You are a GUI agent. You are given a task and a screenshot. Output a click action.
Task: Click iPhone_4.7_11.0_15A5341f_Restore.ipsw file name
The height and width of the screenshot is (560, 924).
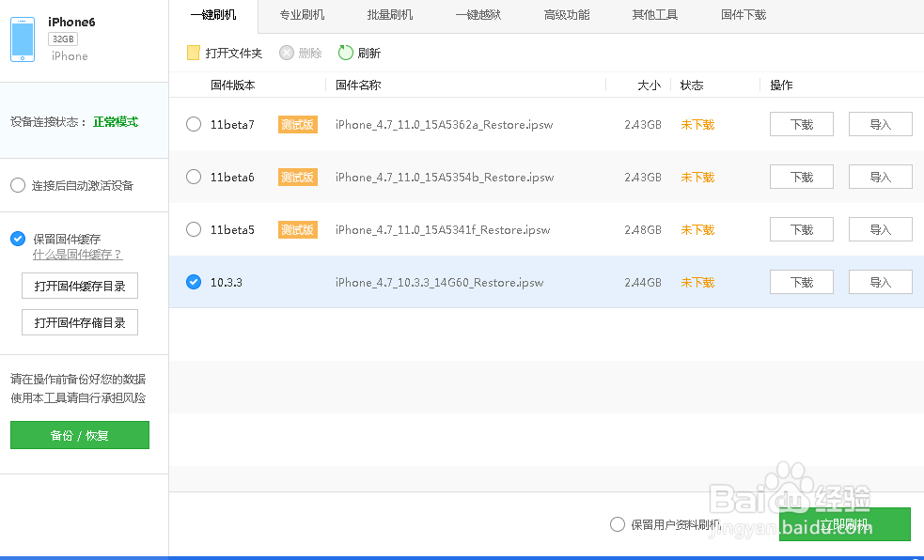[x=443, y=229]
